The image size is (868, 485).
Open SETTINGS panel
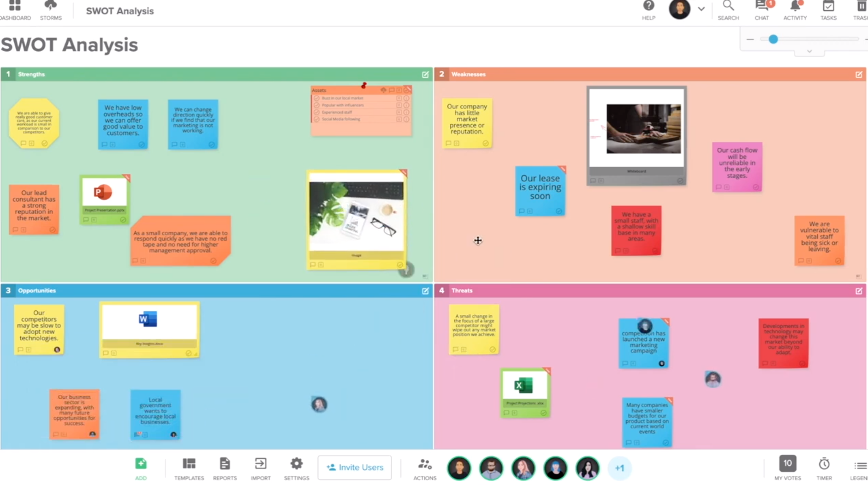point(296,468)
